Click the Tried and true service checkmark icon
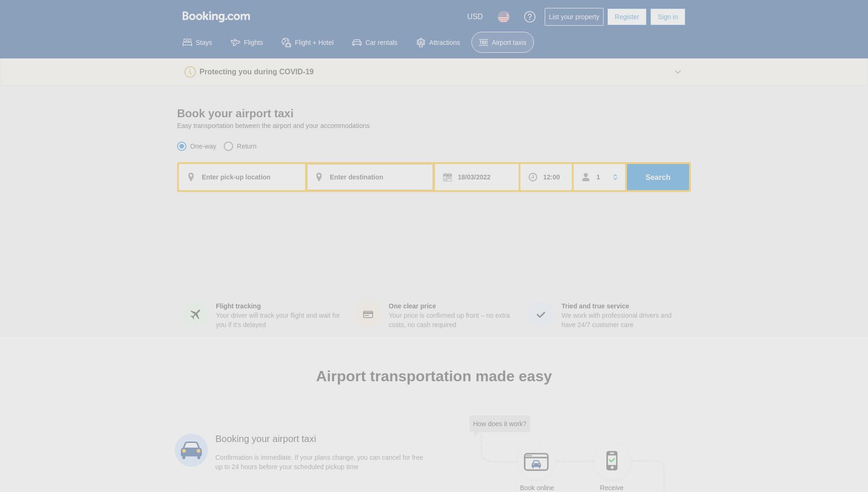Viewport: 868px width, 492px height. pos(541,314)
